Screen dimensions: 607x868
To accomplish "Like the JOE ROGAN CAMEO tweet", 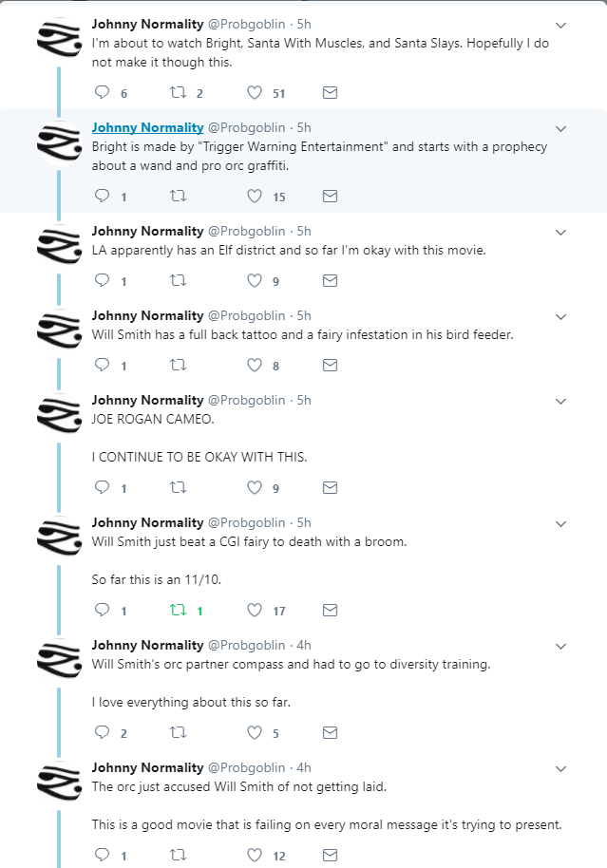I will pos(254,488).
